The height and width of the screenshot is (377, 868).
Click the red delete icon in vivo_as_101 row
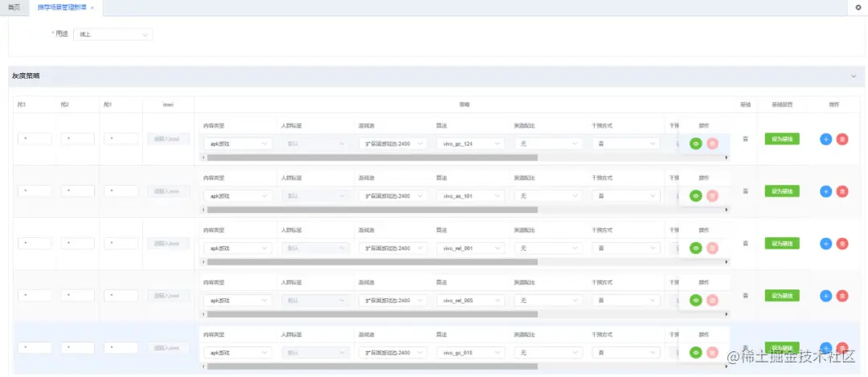pos(842,191)
